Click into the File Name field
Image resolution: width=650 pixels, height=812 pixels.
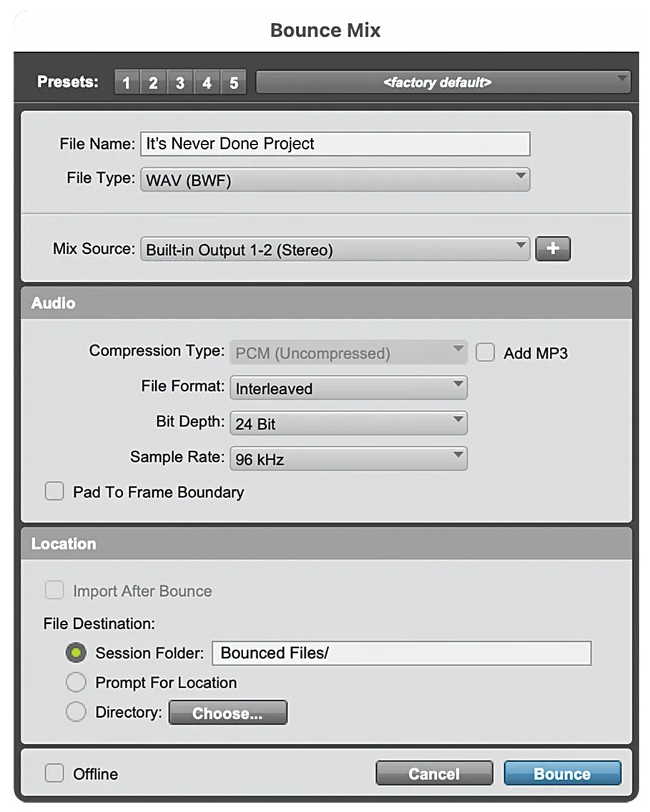tap(335, 144)
